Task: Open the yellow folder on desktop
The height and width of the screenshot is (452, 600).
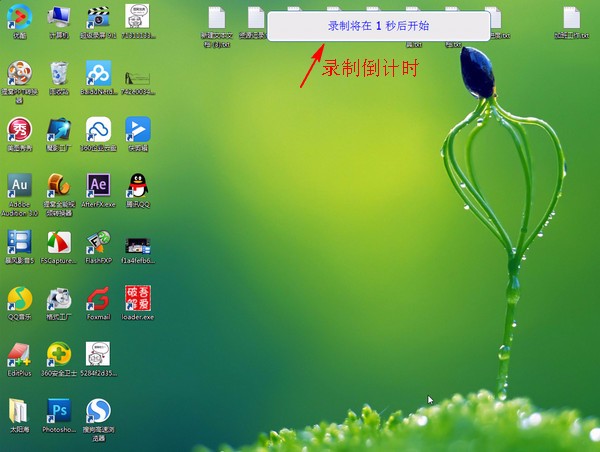Action: (x=19, y=416)
